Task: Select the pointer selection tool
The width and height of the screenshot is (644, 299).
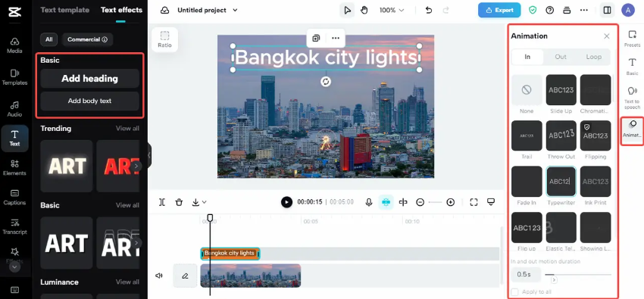Action: click(x=348, y=11)
